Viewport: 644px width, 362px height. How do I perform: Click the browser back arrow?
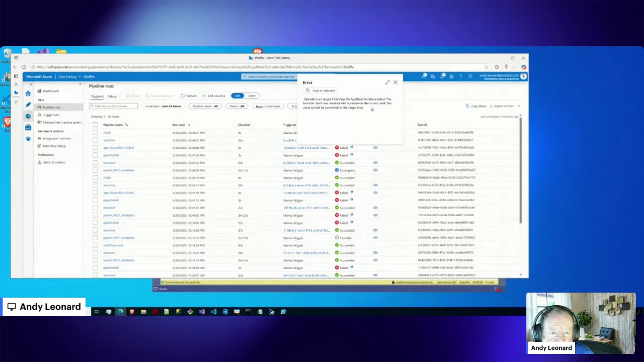coord(16,67)
